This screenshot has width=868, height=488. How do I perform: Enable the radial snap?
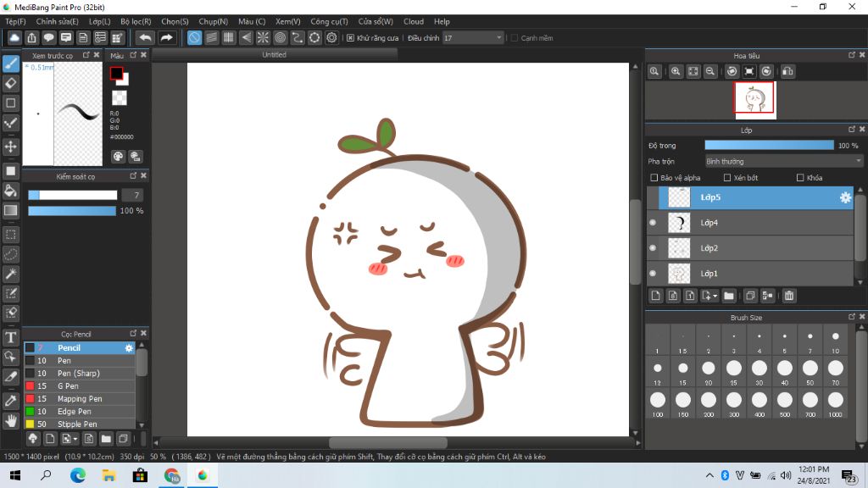coord(263,37)
